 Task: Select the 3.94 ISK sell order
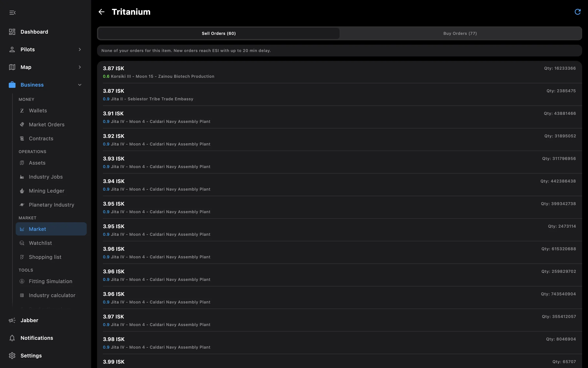coord(339,185)
